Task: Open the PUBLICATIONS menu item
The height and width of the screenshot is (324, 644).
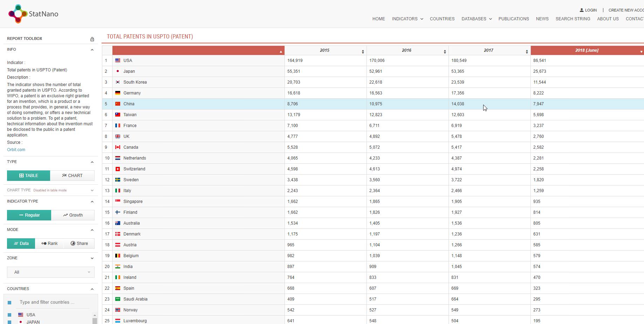Action: (514, 19)
